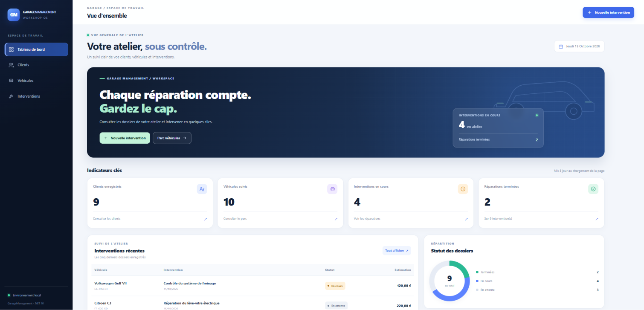The height and width of the screenshot is (310, 644).
Task: Go to the Clients section
Action: click(36, 65)
